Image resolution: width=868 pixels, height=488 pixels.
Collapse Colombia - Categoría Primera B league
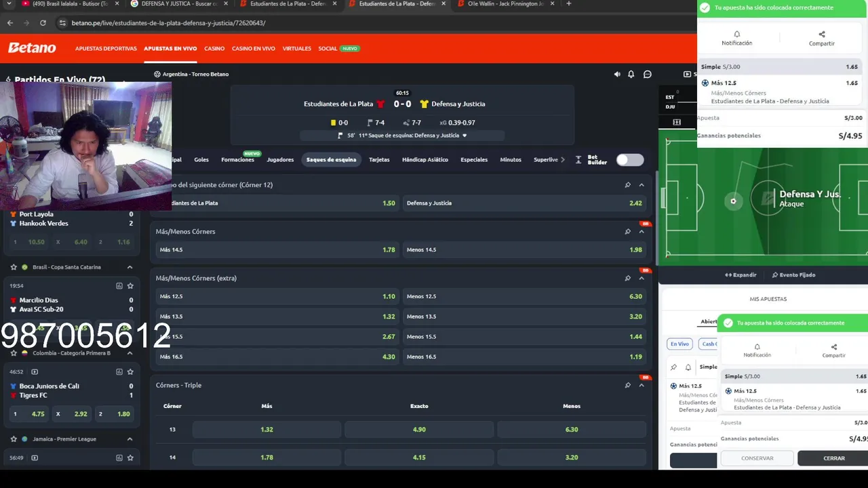pyautogui.click(x=130, y=353)
